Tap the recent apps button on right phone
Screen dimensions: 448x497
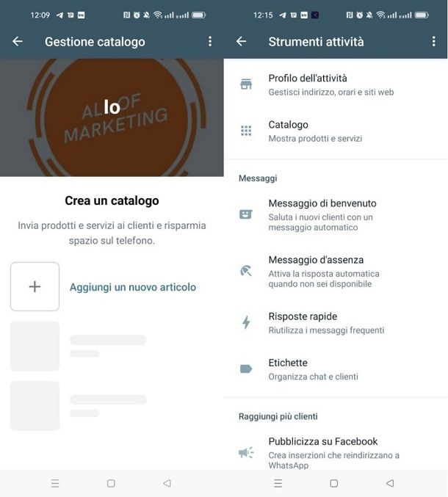(x=278, y=483)
